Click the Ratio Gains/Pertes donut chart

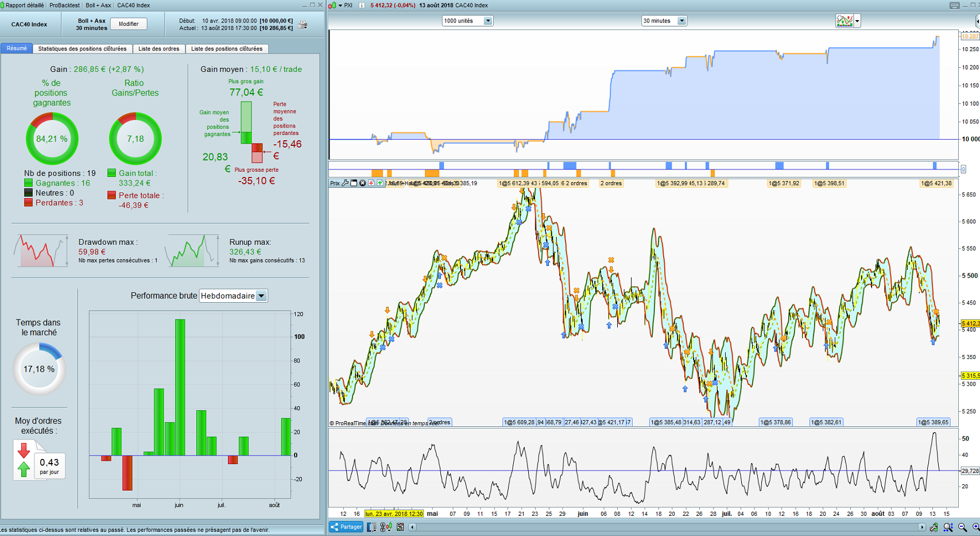click(x=135, y=138)
